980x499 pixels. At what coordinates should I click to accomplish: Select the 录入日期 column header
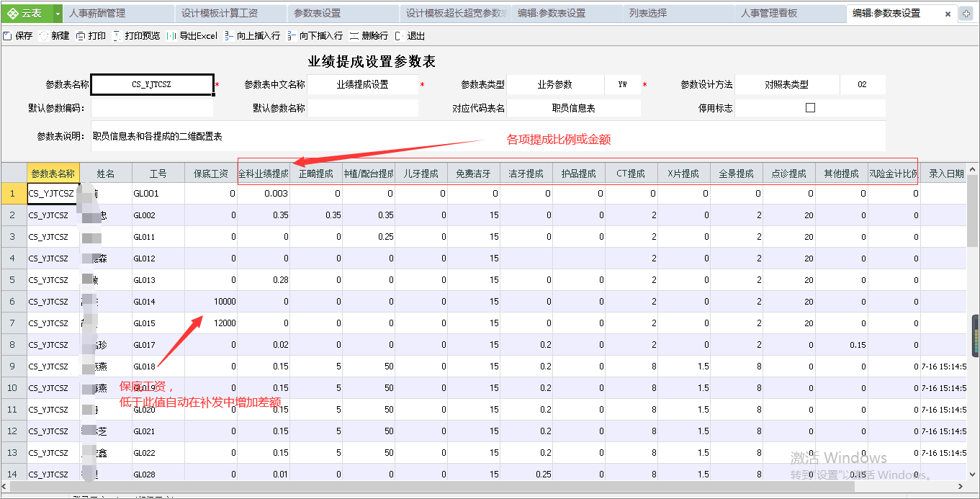tap(944, 174)
